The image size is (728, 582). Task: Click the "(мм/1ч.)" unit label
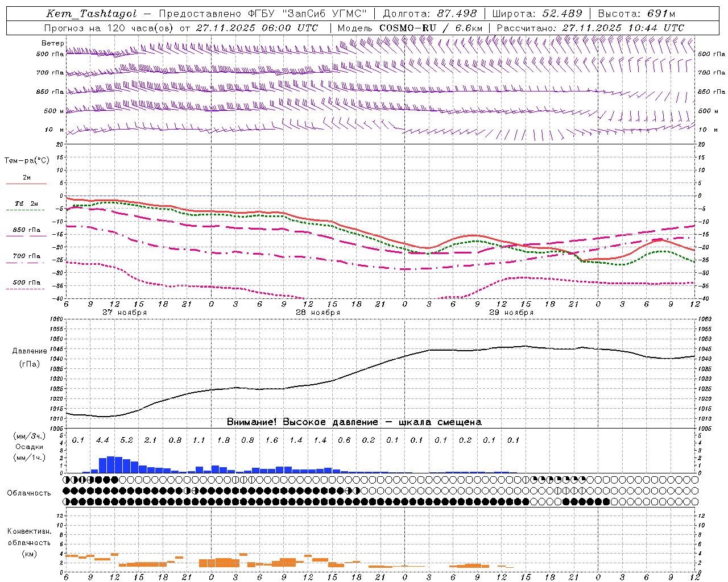coord(29,458)
